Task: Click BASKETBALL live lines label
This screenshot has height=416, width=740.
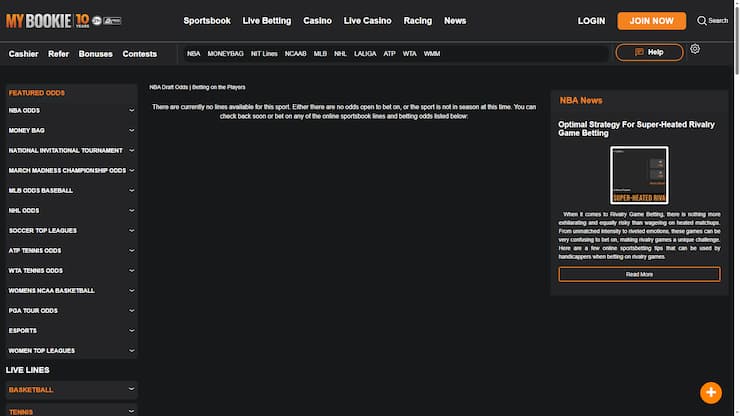Action: pos(31,390)
